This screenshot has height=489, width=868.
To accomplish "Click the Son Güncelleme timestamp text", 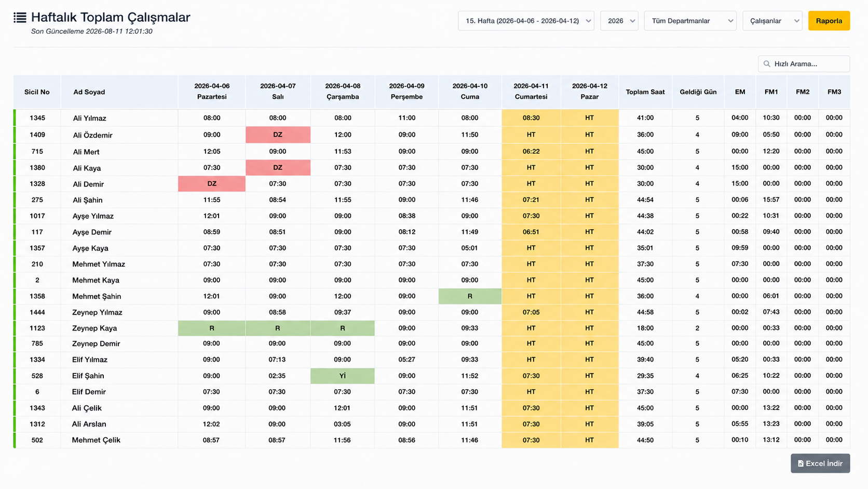I will tap(92, 31).
